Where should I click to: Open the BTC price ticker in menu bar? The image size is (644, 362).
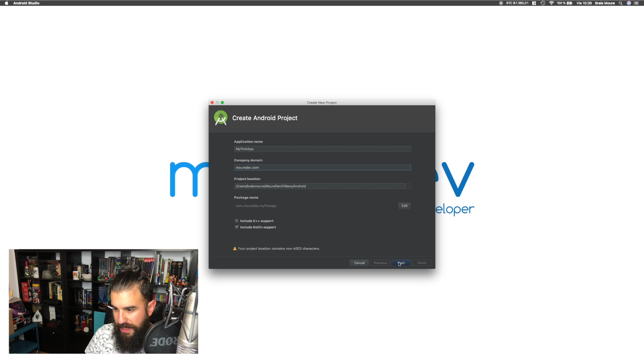tap(517, 3)
